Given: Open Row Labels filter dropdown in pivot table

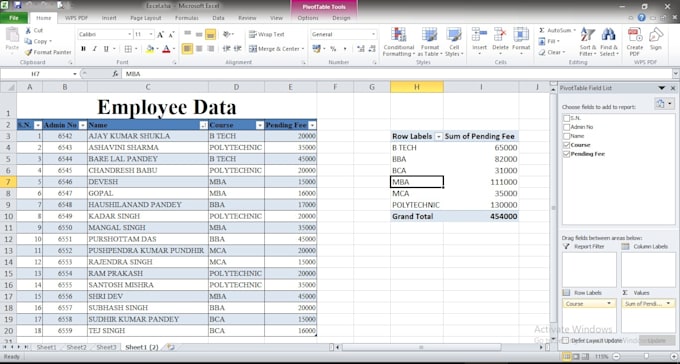Looking at the screenshot, I should click(x=438, y=137).
